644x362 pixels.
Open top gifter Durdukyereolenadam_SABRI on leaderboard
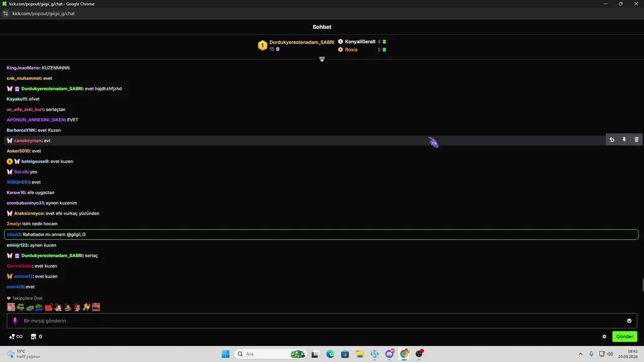(302, 42)
